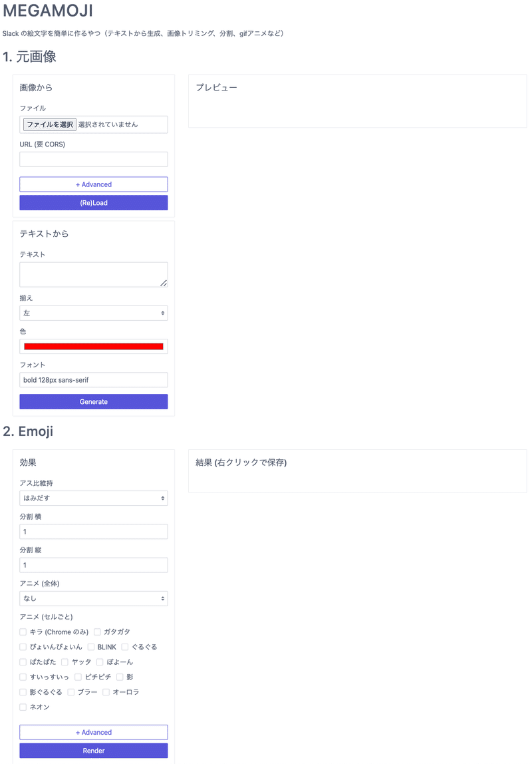The image size is (532, 764).
Task: Open the アス比維持 dropdown showing はみだす
Action: (x=94, y=498)
